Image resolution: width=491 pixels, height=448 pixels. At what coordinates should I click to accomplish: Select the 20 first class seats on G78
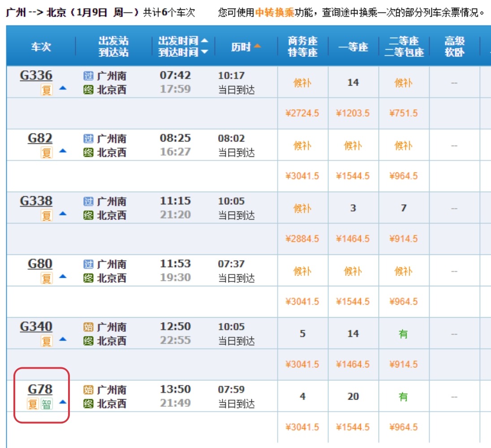[353, 396]
